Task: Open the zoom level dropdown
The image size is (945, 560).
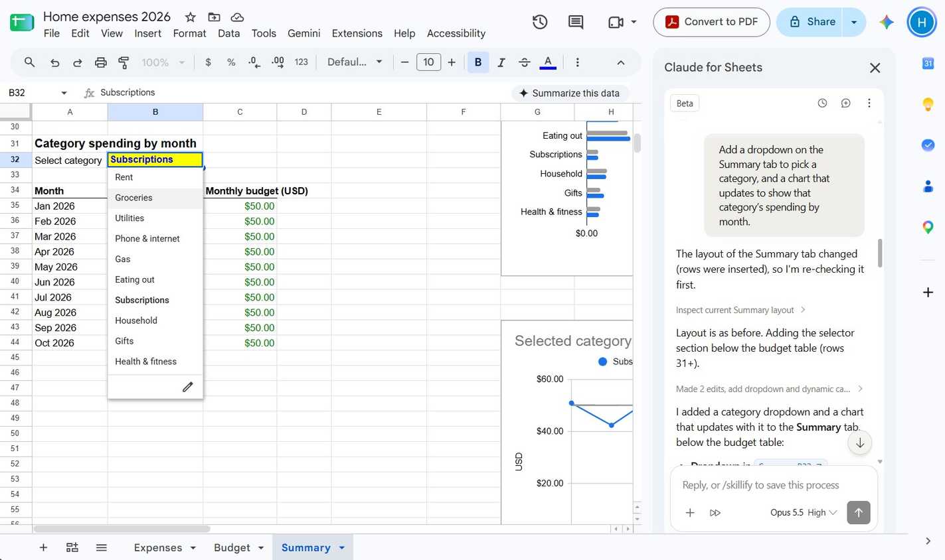Action: pyautogui.click(x=163, y=62)
